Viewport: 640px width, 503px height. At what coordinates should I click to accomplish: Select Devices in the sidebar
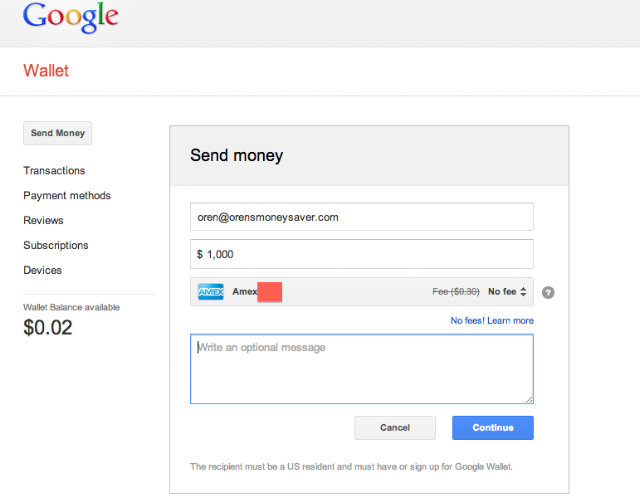coord(42,270)
